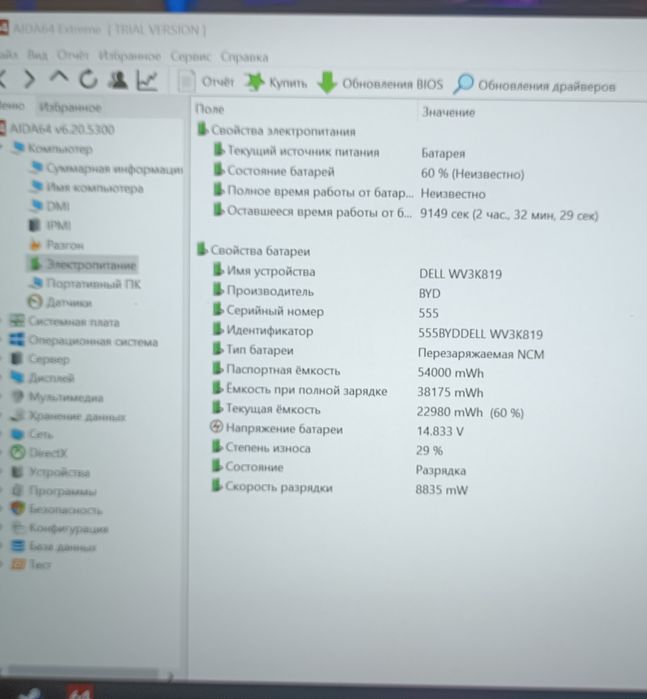Click the Refresh icon in toolbar
Viewport: 647px width, 699px height.
(x=88, y=79)
